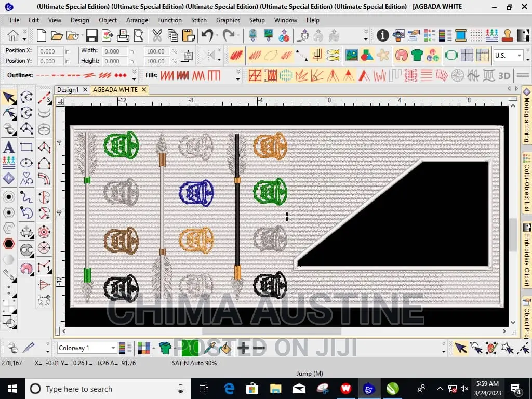Viewport: 532px width, 399px height.
Task: Click the Save floppy disk icon
Action: click(91, 35)
